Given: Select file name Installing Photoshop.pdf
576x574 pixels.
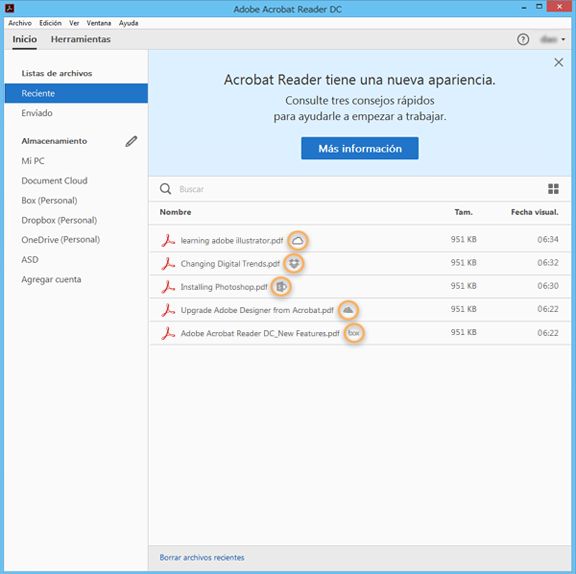Looking at the screenshot, I should (224, 287).
